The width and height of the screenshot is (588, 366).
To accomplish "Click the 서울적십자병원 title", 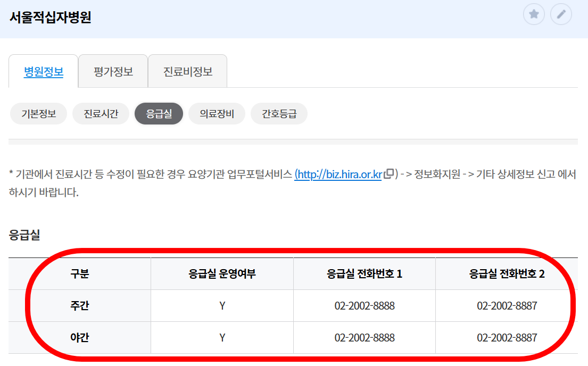I will tap(50, 17).
